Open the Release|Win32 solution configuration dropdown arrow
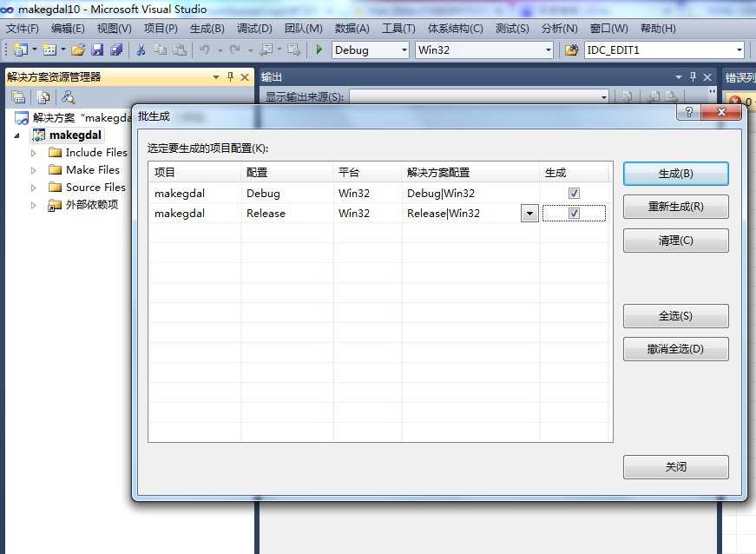This screenshot has width=756, height=554. [x=529, y=213]
